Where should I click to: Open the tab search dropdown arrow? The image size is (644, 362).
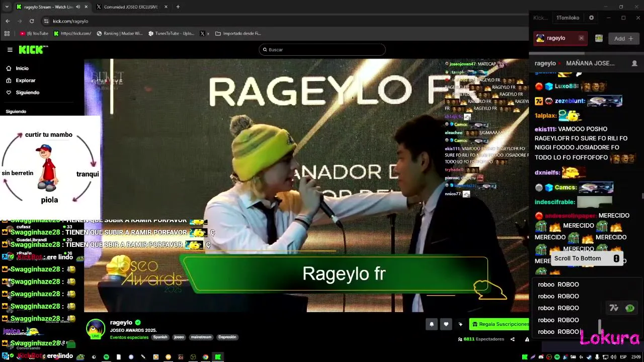7,7
